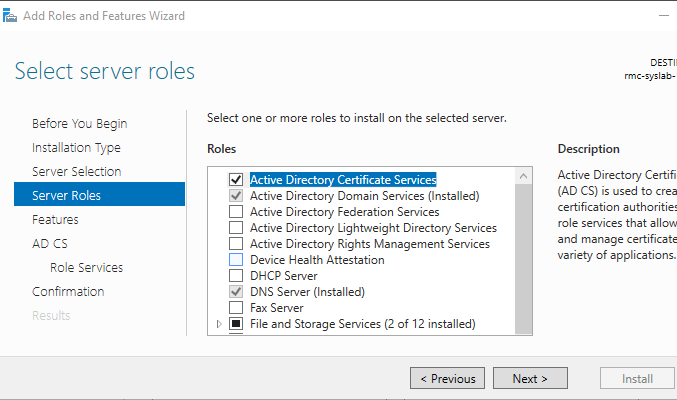Screen dimensions: 677x400
Task: Go to the Before You Begin step
Action: [79, 124]
